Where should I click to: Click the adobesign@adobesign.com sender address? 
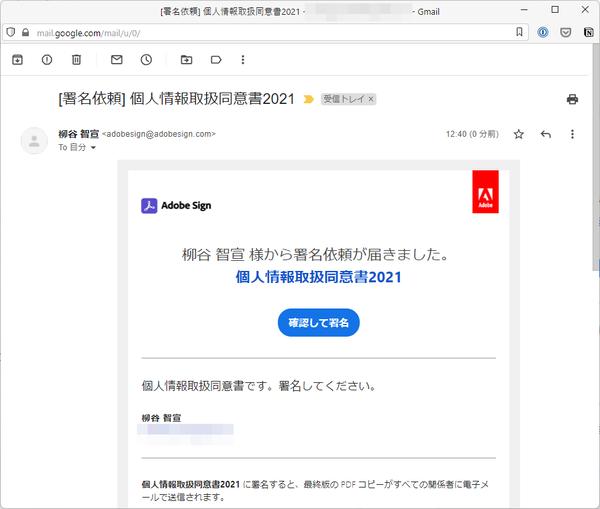pos(159,134)
